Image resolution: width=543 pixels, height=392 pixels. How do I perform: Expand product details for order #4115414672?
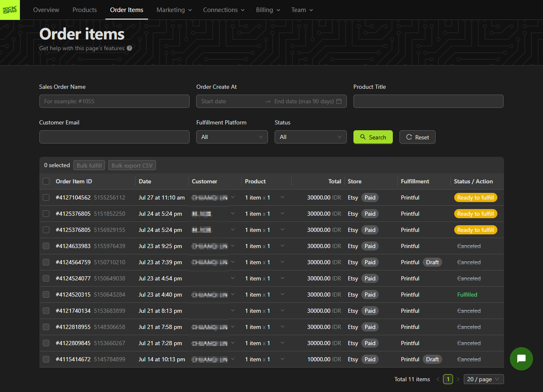(282, 359)
